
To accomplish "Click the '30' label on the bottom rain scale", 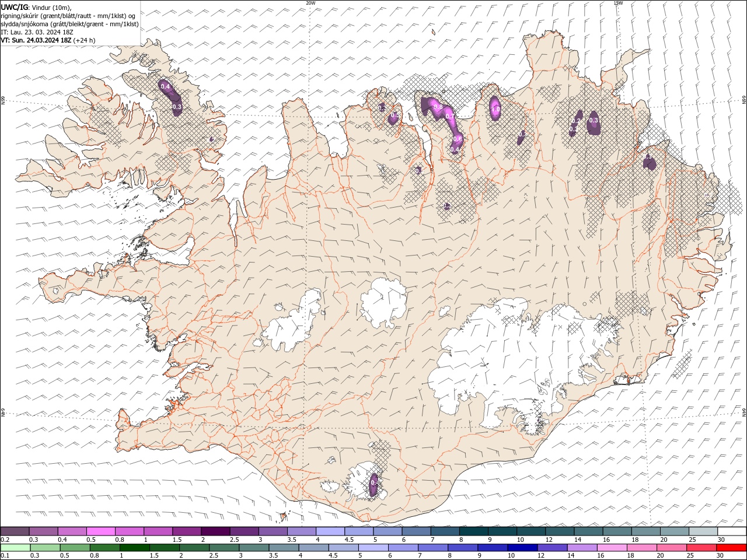I will pos(720,556).
